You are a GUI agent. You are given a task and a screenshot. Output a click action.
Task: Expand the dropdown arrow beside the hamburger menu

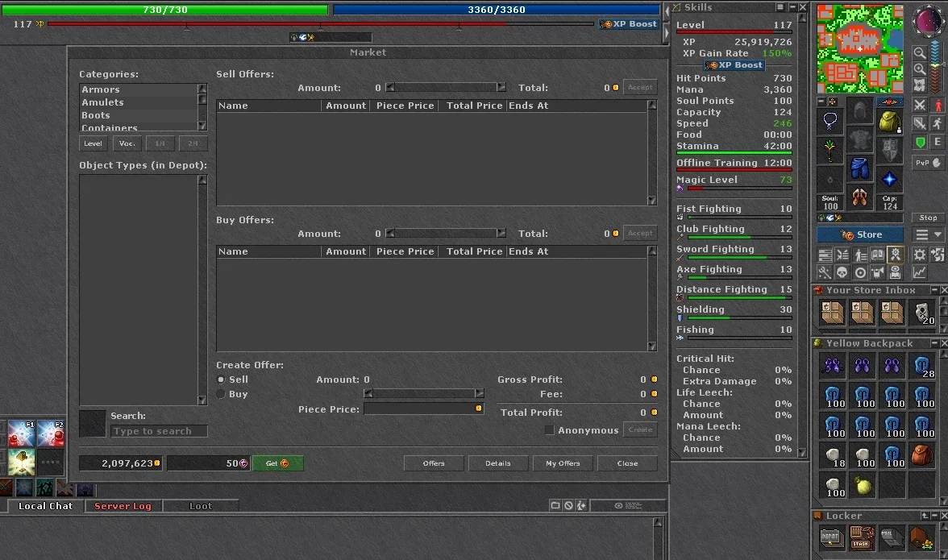(x=938, y=234)
